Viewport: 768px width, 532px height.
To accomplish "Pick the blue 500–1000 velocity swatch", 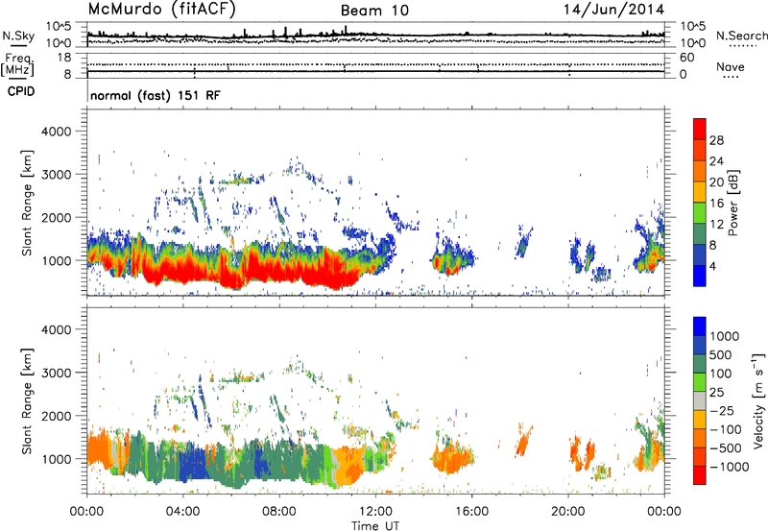I will (x=700, y=346).
